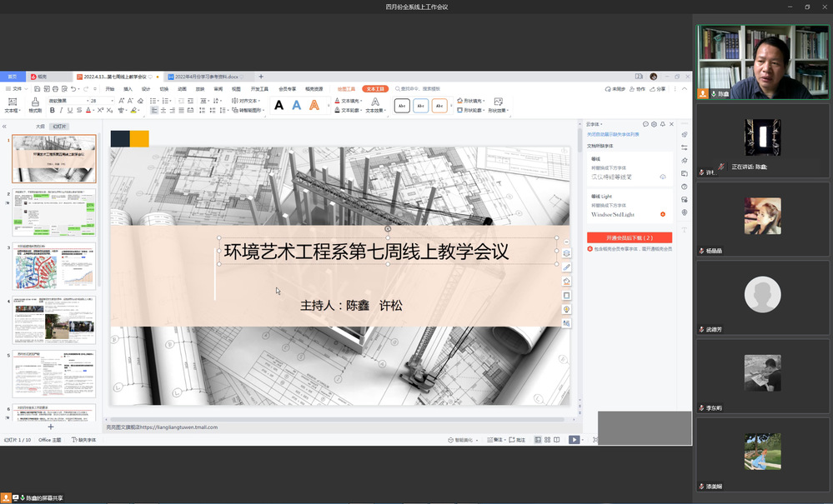This screenshot has height=504, width=833.
Task: Click the Share (分享) icon
Action: tap(658, 88)
